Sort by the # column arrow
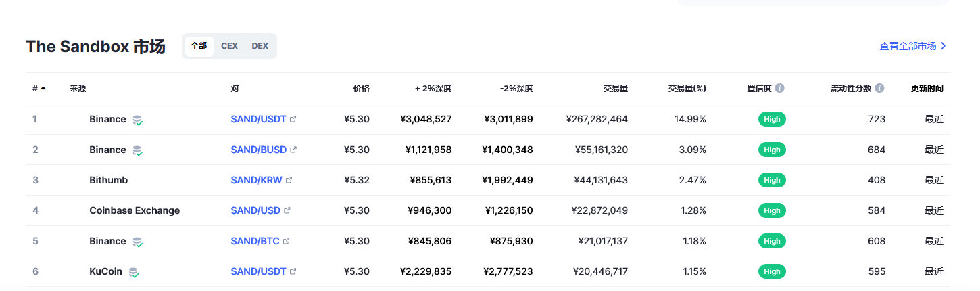The height and width of the screenshot is (291, 980). tap(43, 88)
